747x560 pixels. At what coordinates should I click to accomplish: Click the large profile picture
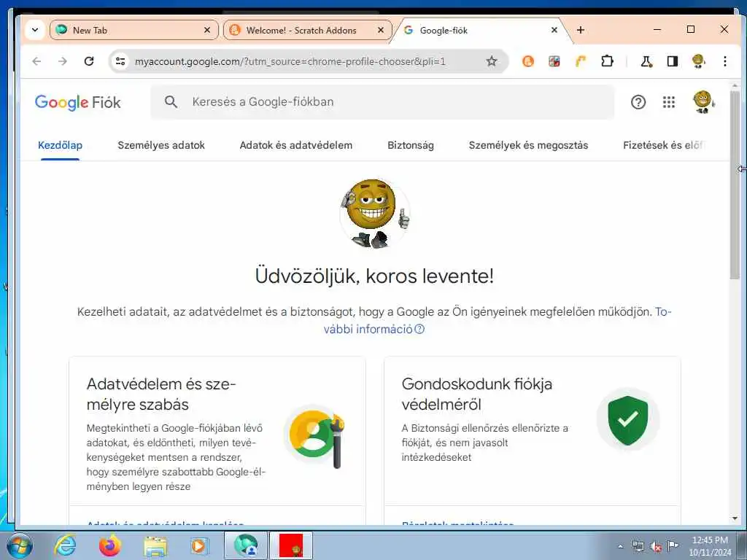(x=374, y=214)
